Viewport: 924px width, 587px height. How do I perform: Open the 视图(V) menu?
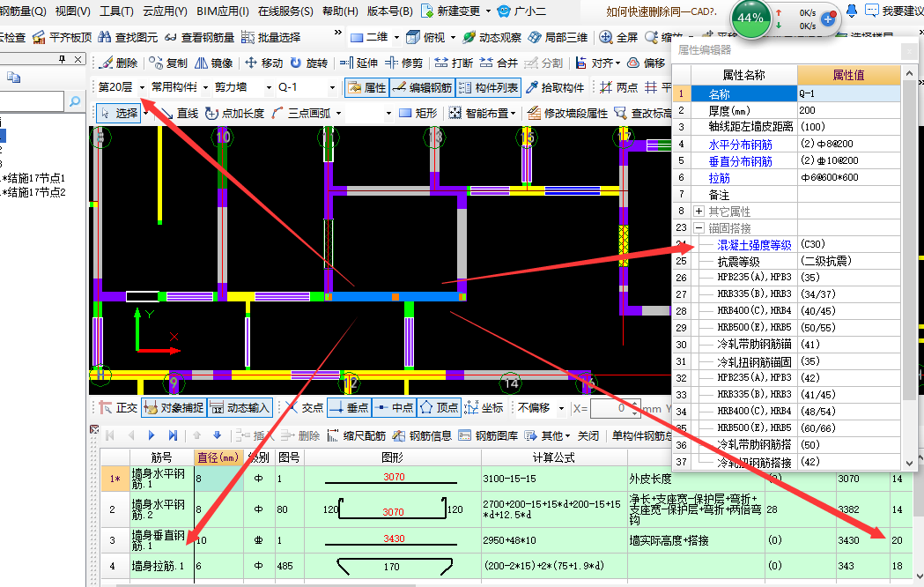(x=72, y=11)
